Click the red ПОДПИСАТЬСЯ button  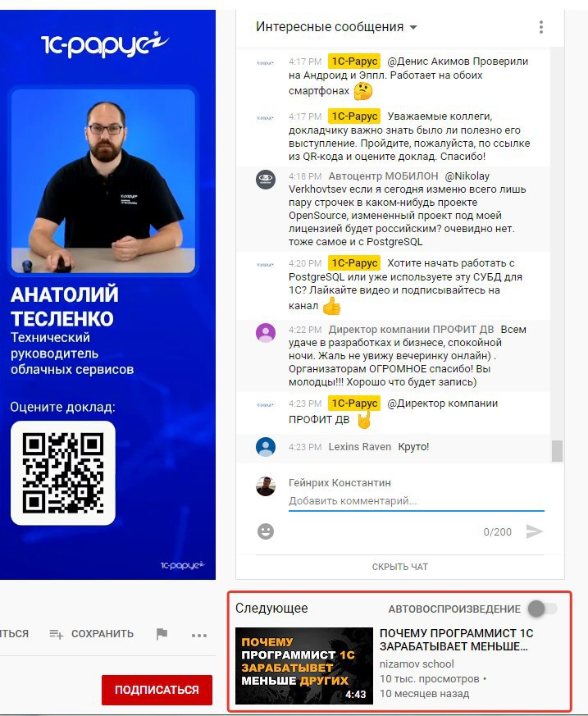click(x=157, y=690)
